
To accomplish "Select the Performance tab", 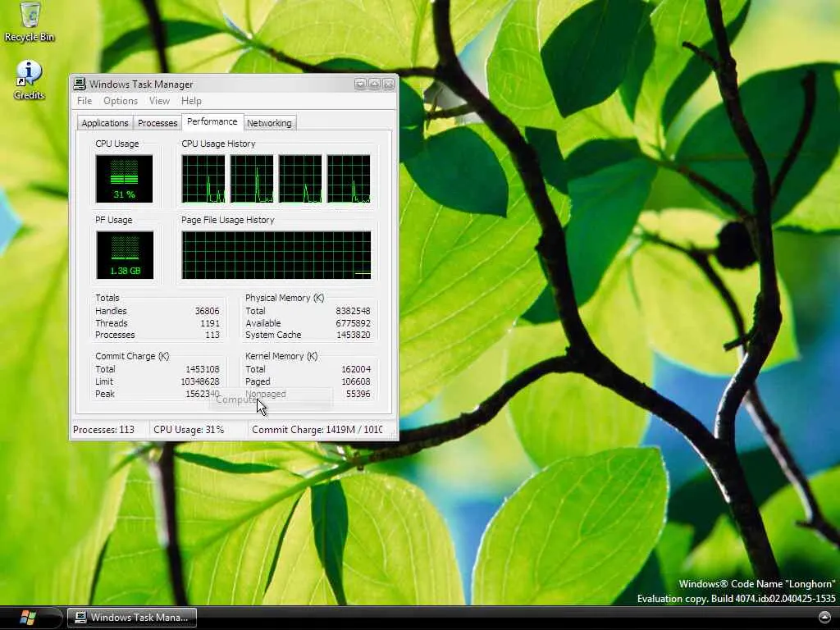I will point(212,121).
